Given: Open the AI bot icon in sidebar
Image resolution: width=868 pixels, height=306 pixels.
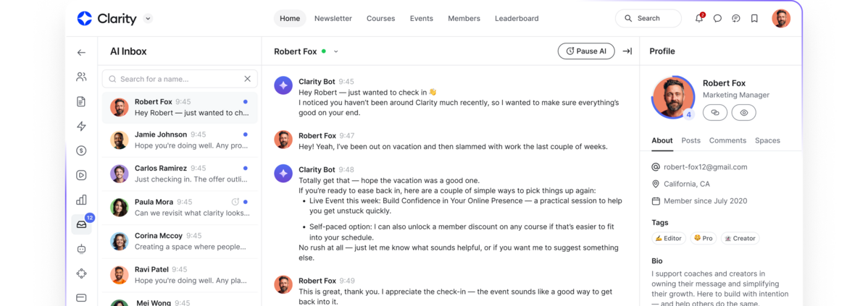Looking at the screenshot, I should coord(81,249).
